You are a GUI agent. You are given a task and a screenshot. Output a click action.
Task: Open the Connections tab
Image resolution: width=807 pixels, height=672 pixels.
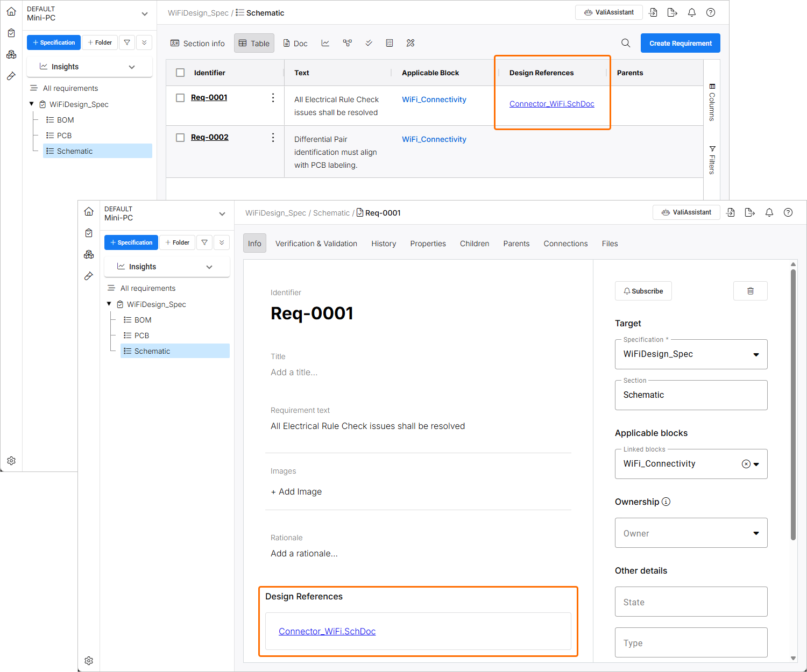click(x=565, y=244)
